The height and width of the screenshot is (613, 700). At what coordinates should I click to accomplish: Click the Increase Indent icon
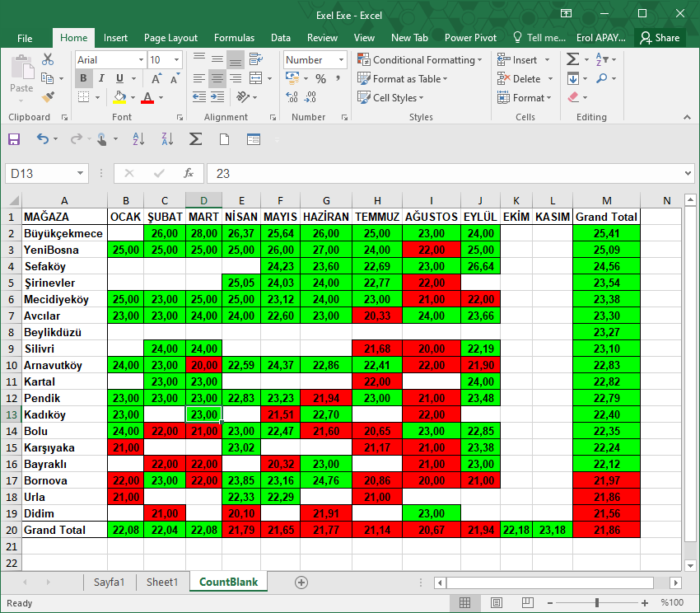[217, 97]
